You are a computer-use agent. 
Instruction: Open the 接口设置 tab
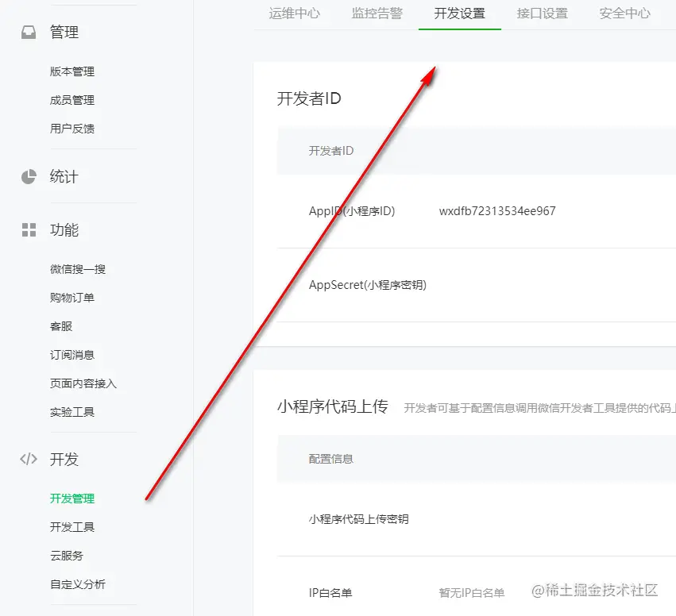543,13
